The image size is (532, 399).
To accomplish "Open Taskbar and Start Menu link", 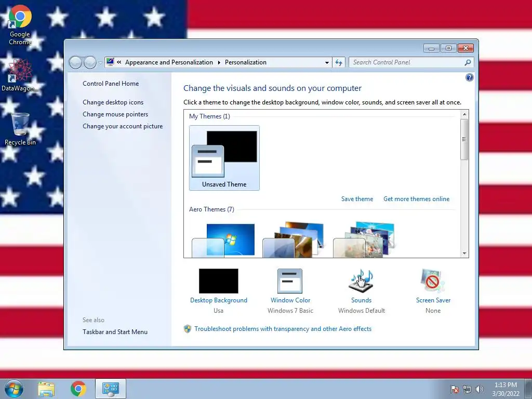I will click(115, 332).
